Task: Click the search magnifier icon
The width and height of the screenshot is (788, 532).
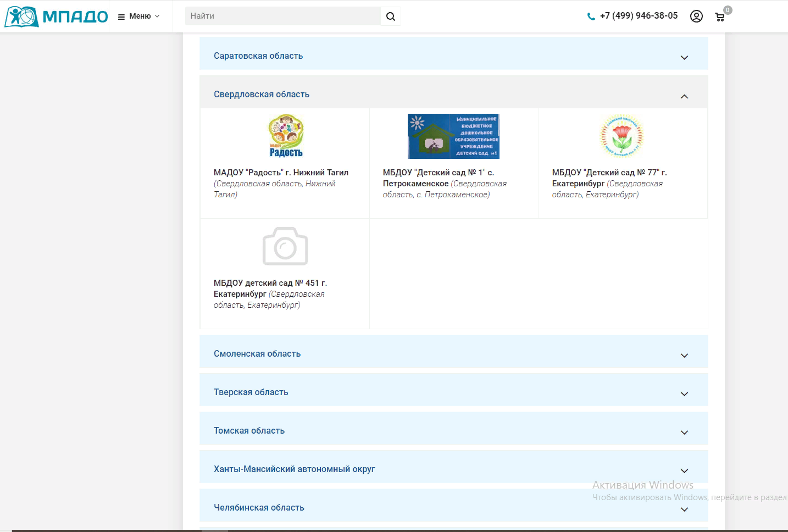Action: tap(391, 16)
